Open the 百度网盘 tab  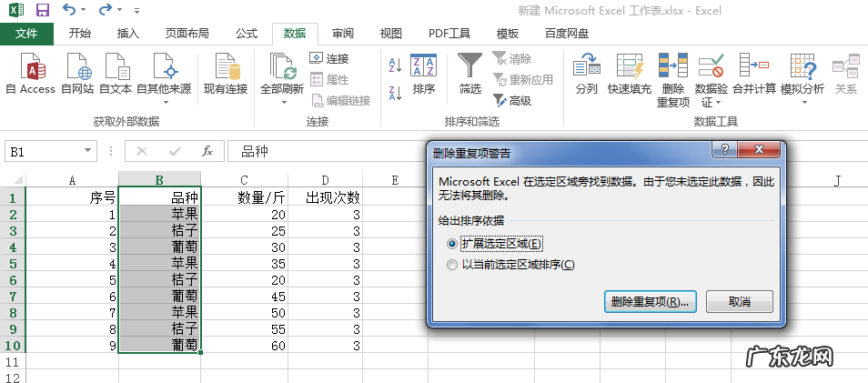[567, 34]
